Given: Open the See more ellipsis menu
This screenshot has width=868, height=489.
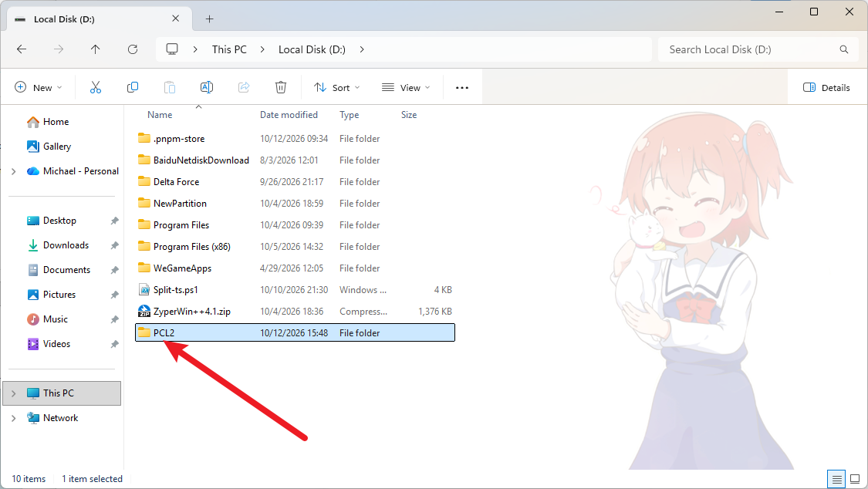Looking at the screenshot, I should (x=462, y=87).
